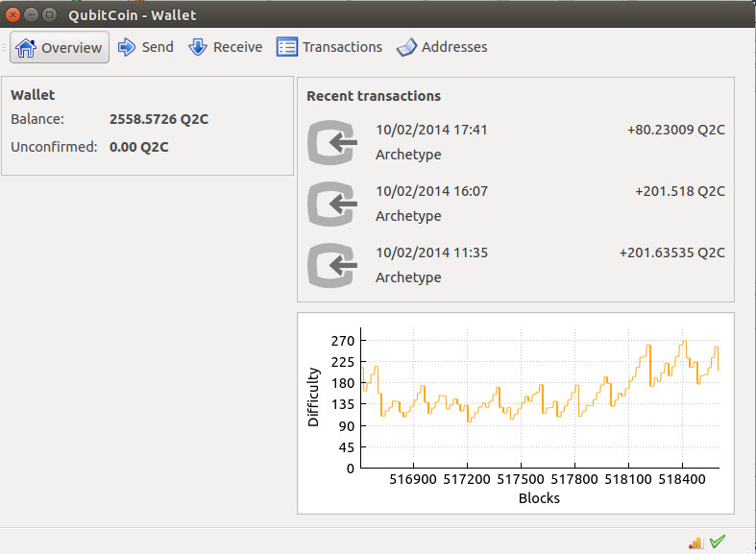Viewport: 756px width, 554px height.
Task: Open the Overview tab
Action: pos(60,47)
